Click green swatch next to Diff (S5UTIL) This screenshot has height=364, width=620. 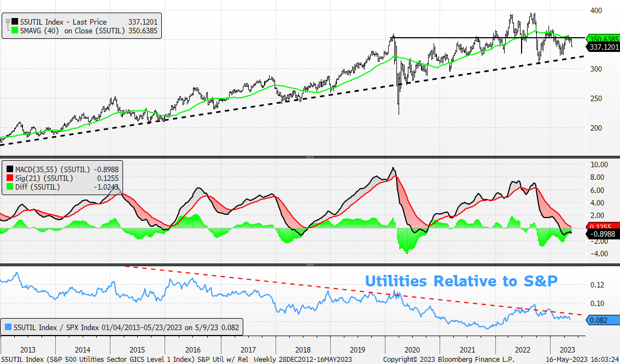9,187
